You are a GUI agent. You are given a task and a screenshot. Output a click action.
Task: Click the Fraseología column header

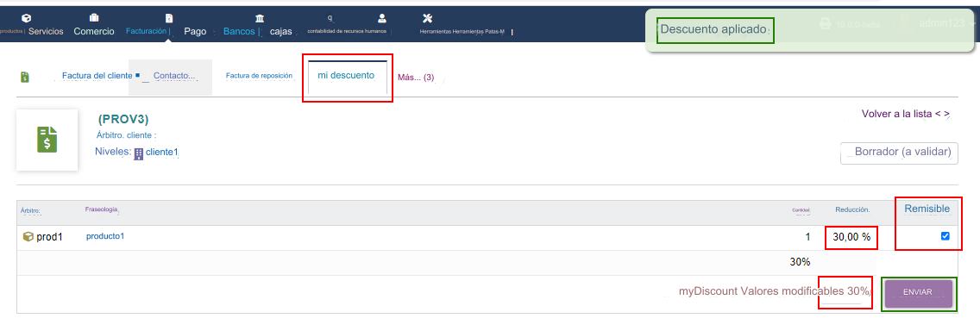[101, 209]
